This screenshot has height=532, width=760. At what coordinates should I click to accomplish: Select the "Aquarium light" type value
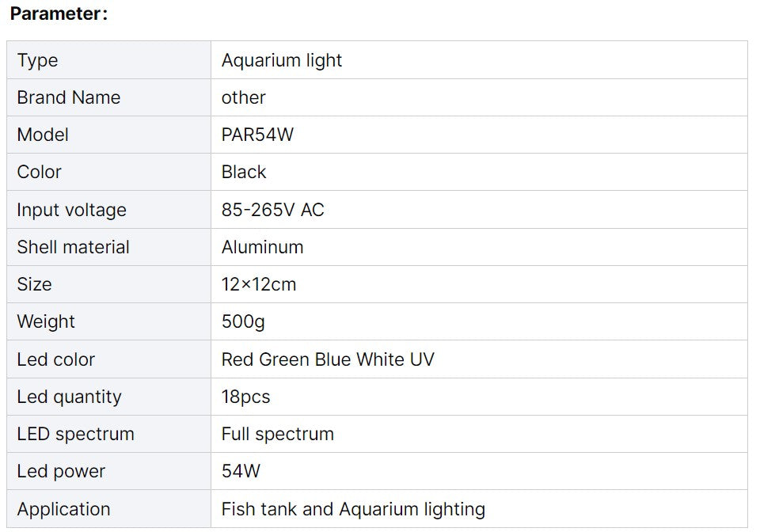point(282,61)
